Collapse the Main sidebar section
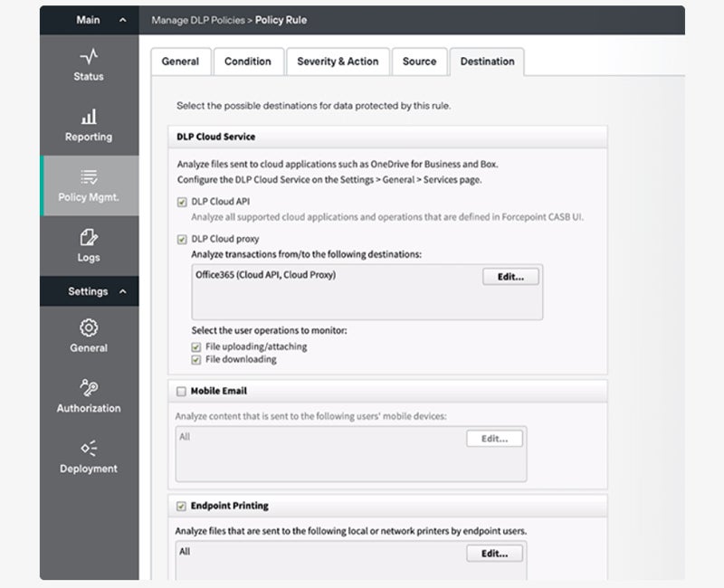This screenshot has height=588, width=724. point(123,20)
